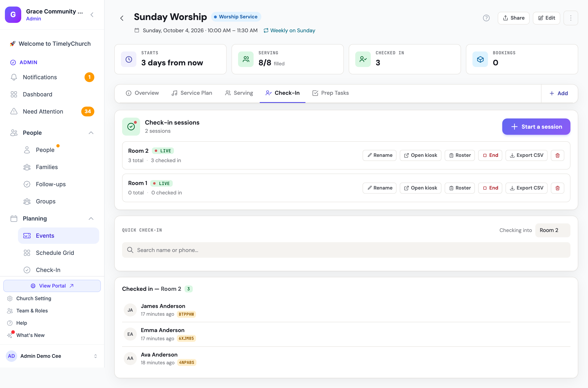Open Schedule Grid
588x388 pixels.
click(59, 253)
